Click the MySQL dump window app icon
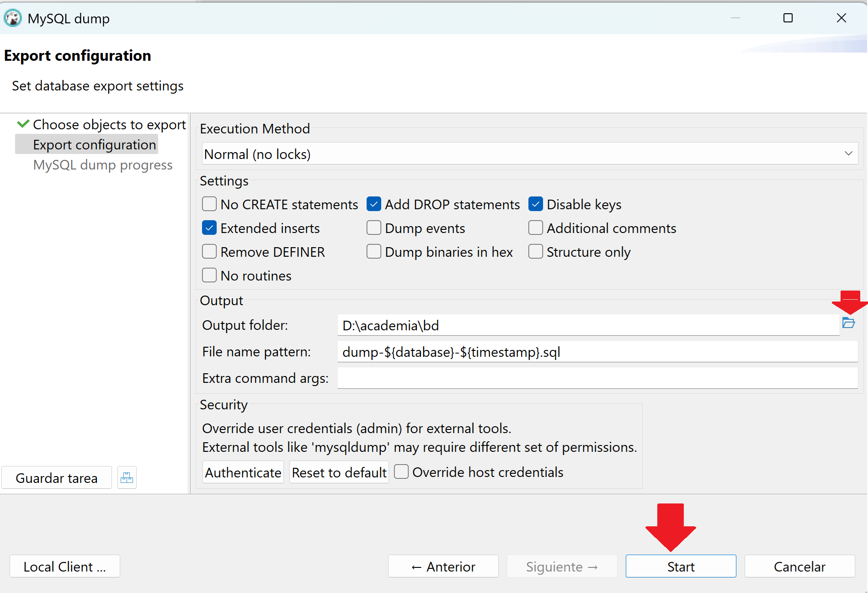The image size is (868, 593). point(12,18)
